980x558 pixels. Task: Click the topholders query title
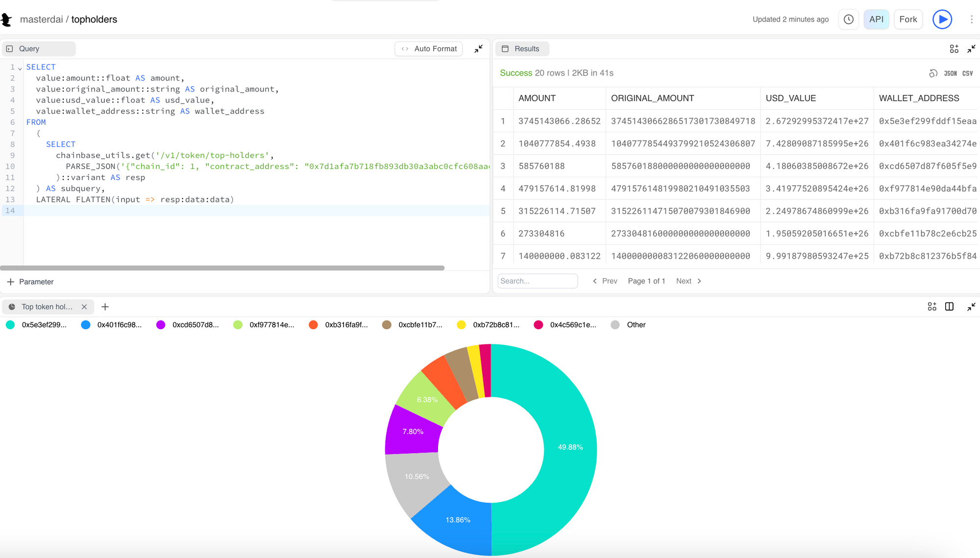pyautogui.click(x=94, y=20)
